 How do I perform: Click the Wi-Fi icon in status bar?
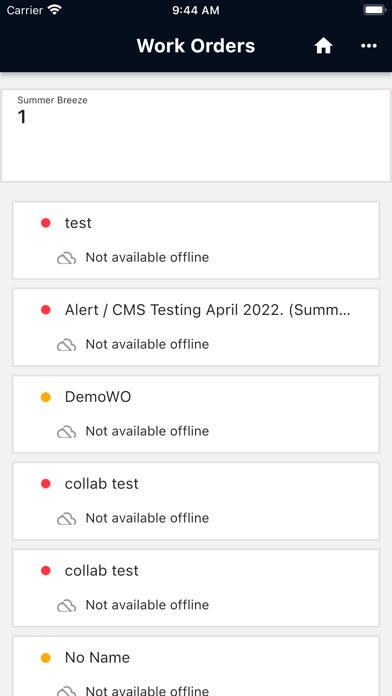tap(55, 10)
